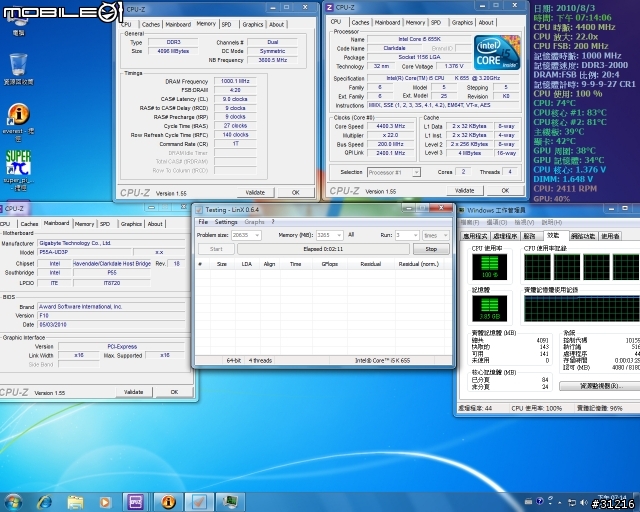Click LinX window title icon

tap(199, 210)
